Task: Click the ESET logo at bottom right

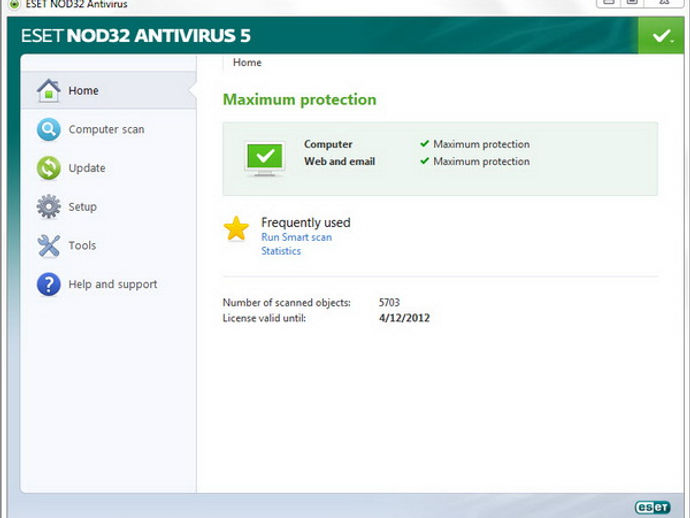Action: 652,507
